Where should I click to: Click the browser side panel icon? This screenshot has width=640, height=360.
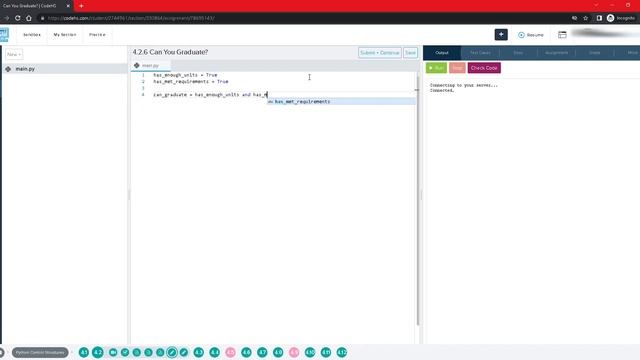point(599,18)
